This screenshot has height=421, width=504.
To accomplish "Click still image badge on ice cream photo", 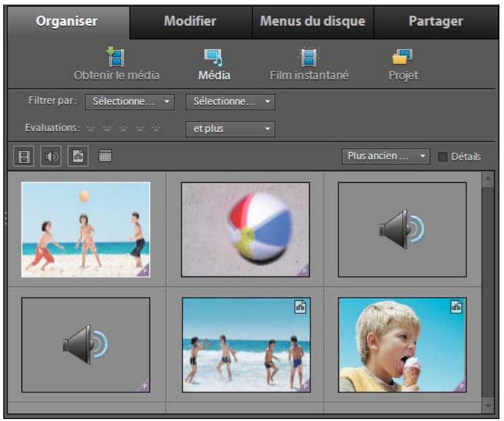I will [456, 307].
